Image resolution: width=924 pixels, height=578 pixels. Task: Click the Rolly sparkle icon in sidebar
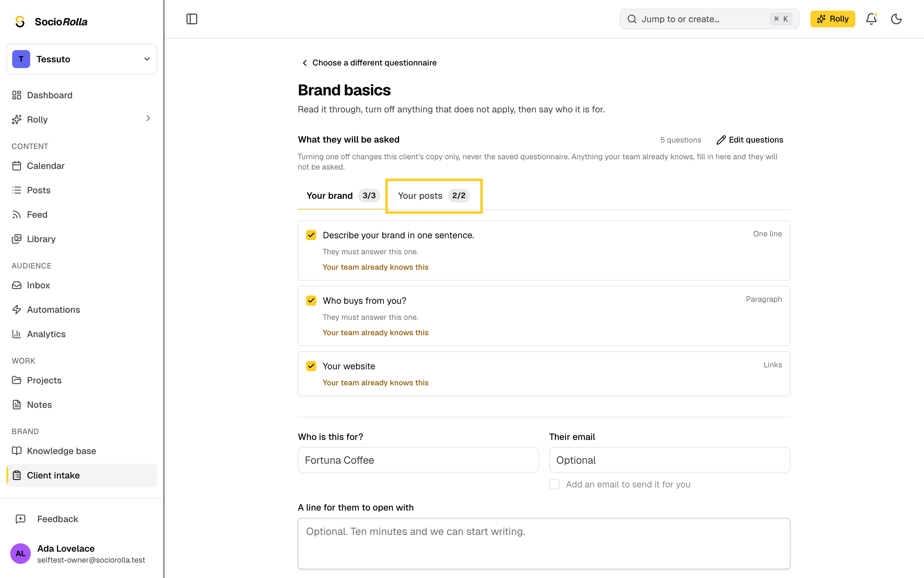pos(16,119)
